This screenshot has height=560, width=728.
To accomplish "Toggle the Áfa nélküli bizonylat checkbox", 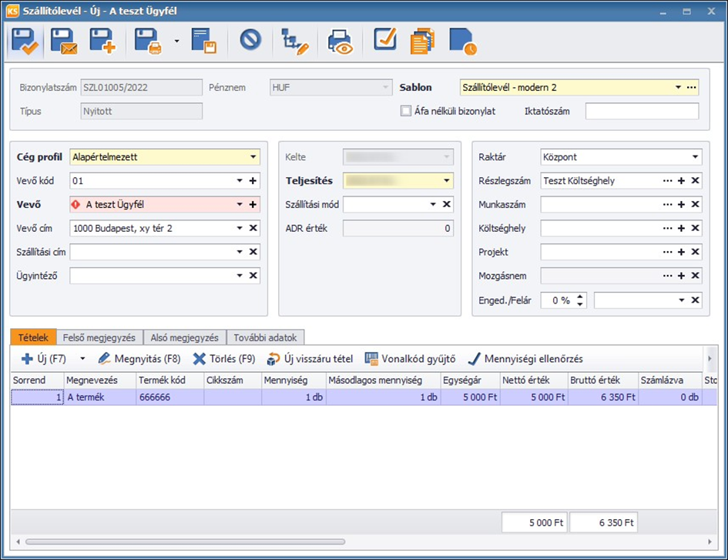I will [x=406, y=111].
